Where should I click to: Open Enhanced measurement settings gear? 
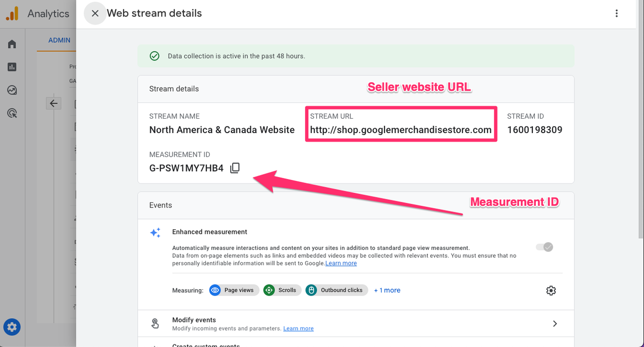pyautogui.click(x=551, y=290)
